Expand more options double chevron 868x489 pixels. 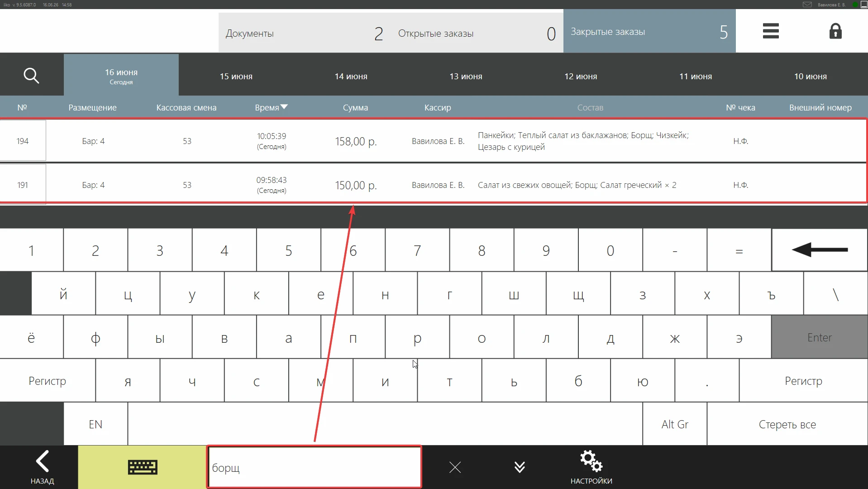pyautogui.click(x=520, y=467)
